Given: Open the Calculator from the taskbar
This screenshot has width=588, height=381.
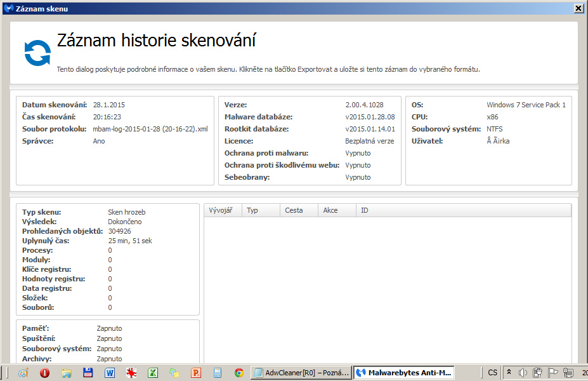Looking at the screenshot, I should [x=218, y=373].
